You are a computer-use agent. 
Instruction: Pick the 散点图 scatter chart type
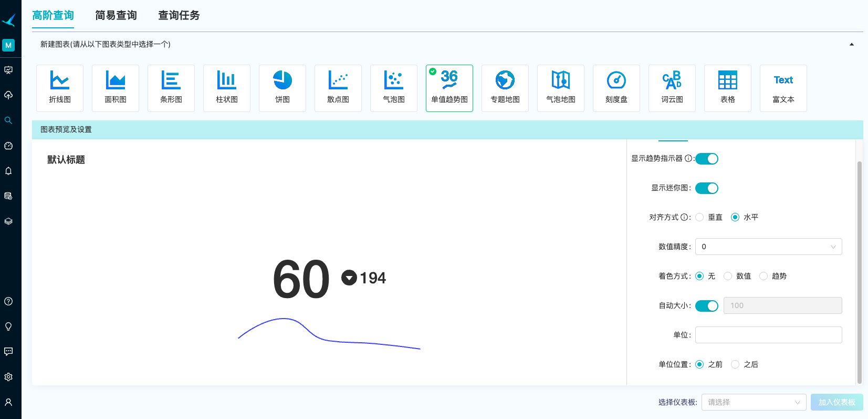338,88
